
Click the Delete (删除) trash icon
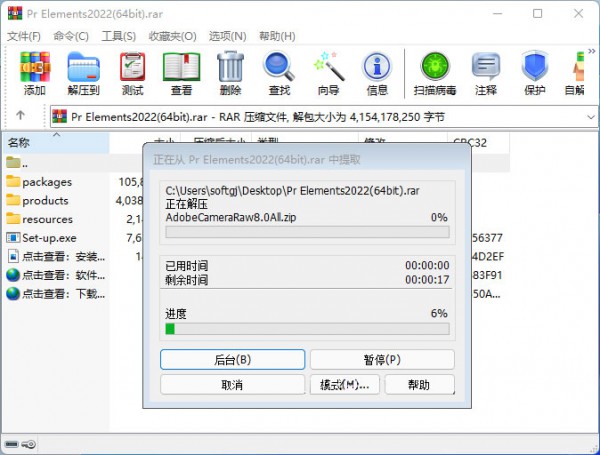[230, 67]
